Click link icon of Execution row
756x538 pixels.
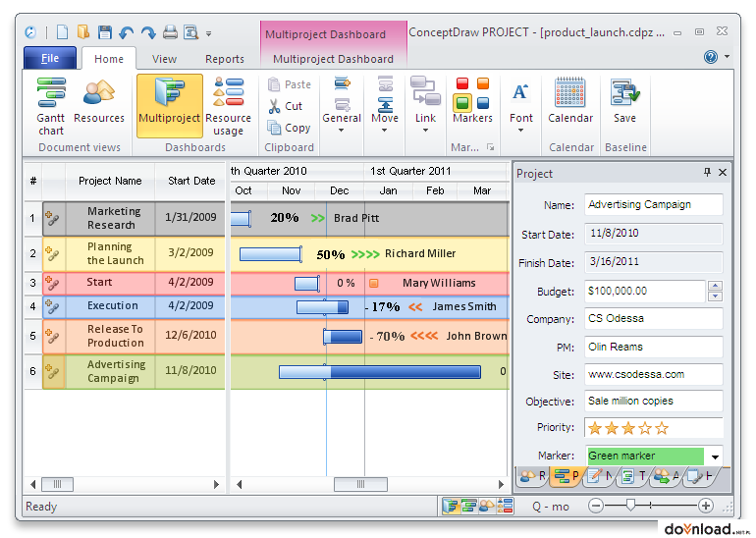53,306
